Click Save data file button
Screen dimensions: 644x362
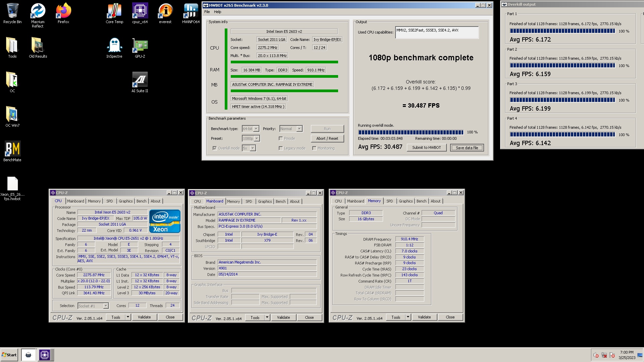467,148
